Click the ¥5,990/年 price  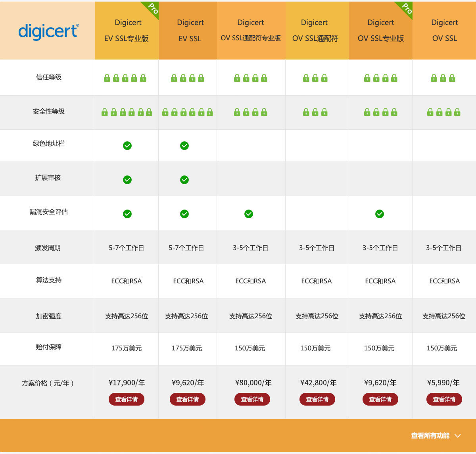coord(443,383)
